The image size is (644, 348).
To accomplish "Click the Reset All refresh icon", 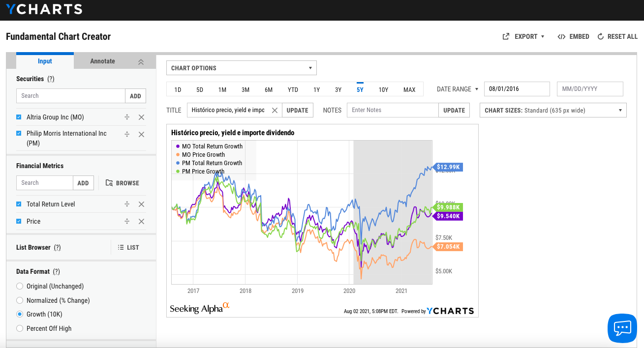I will point(600,36).
